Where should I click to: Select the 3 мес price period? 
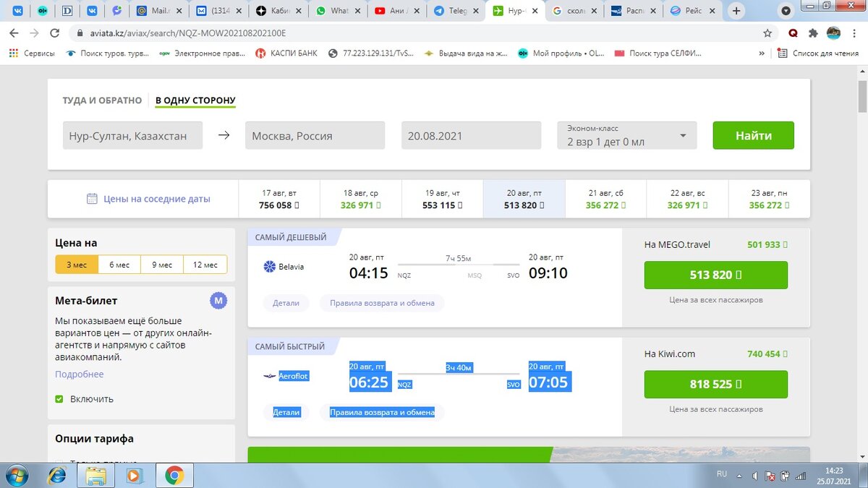coord(77,265)
